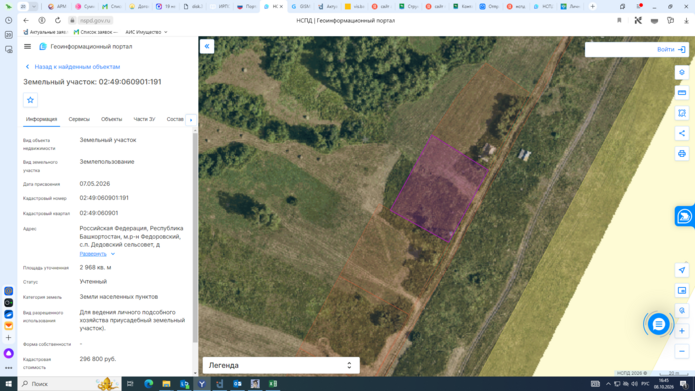Zoom out the map with the minus button
Viewport: 695px width, 391px height.
682,351
